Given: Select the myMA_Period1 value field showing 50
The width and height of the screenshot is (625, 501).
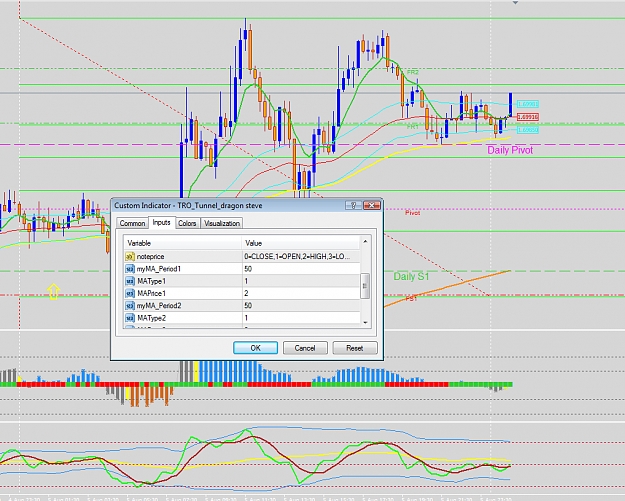Looking at the screenshot, I should 301,269.
